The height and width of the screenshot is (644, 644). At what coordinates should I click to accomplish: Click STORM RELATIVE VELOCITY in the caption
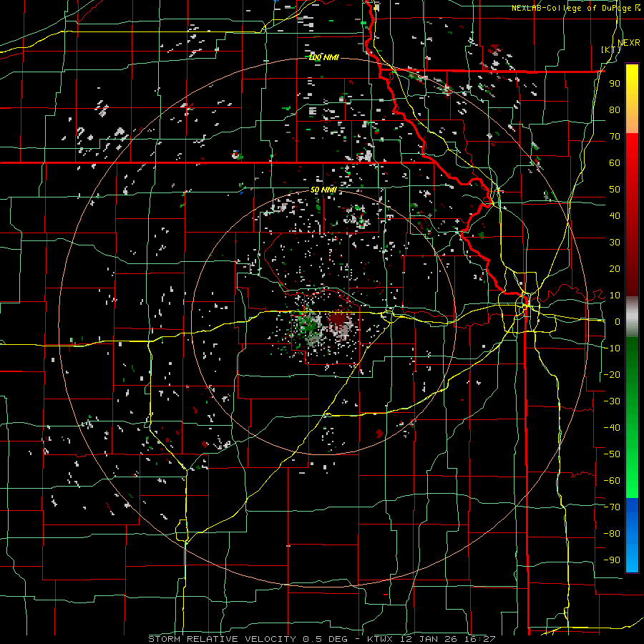tap(222, 639)
